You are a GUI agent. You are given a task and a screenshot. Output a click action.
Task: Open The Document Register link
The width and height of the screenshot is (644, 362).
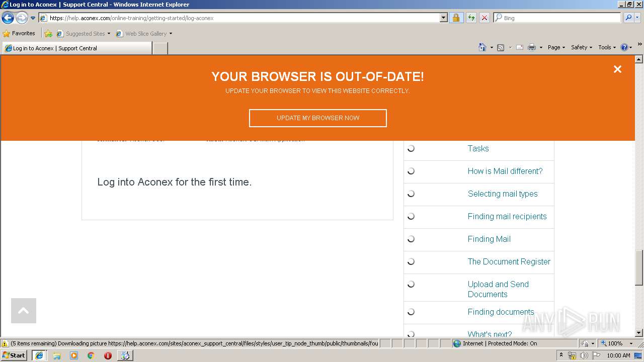pyautogui.click(x=509, y=261)
